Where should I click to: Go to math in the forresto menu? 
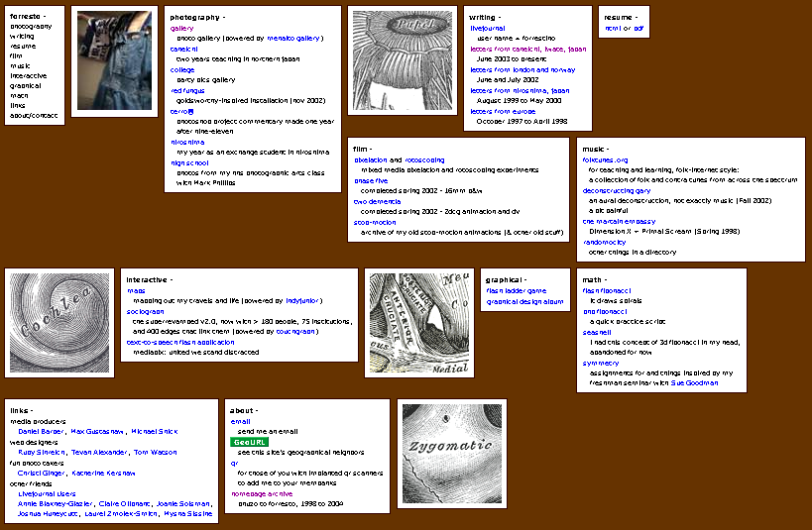(19, 96)
